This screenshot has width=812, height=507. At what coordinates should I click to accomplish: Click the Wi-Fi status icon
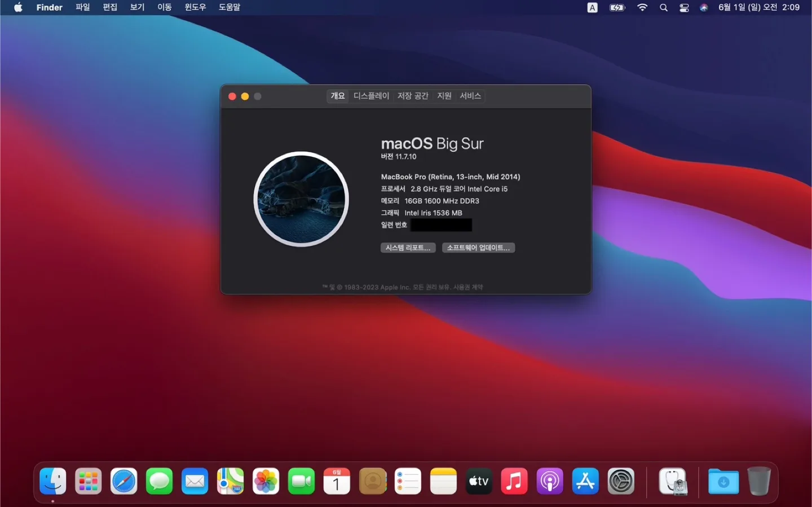click(642, 7)
